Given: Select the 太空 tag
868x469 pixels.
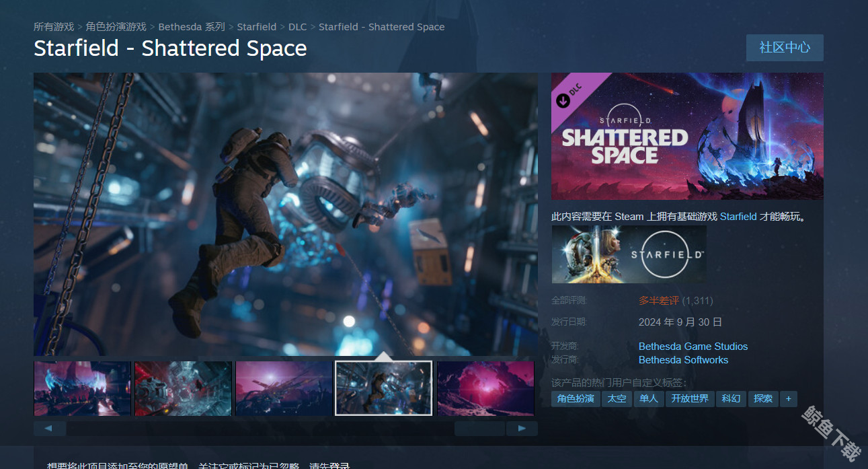Looking at the screenshot, I should click(x=617, y=398).
